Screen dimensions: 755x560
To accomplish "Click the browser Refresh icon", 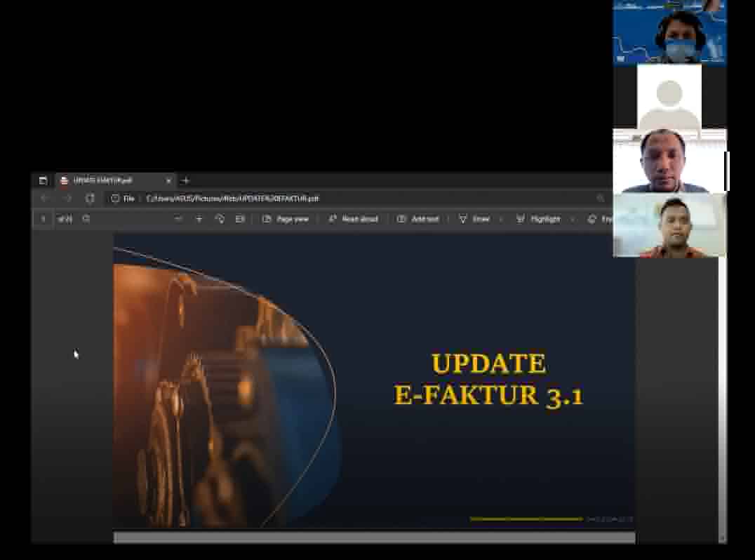I will (x=90, y=199).
